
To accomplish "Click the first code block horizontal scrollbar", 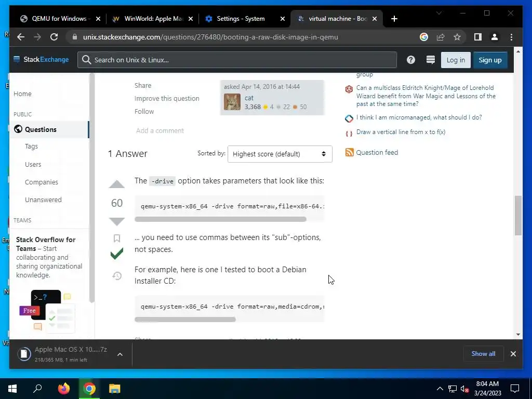I will (x=220, y=219).
